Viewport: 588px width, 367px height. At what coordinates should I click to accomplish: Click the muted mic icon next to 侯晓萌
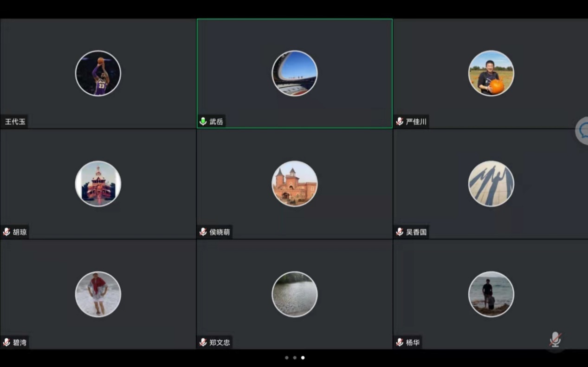point(203,232)
